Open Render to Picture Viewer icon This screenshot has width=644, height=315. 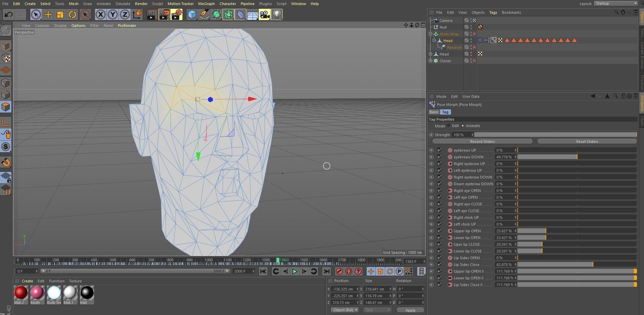[164, 14]
